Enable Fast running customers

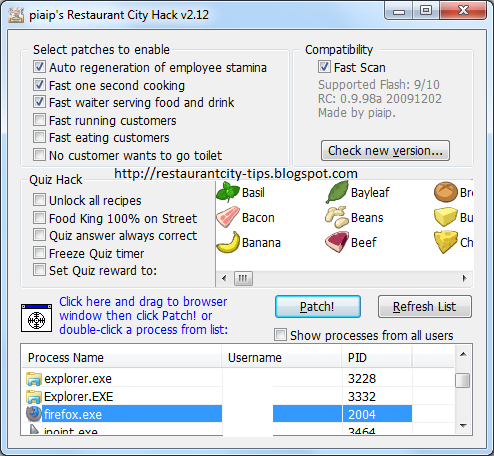coord(39,120)
